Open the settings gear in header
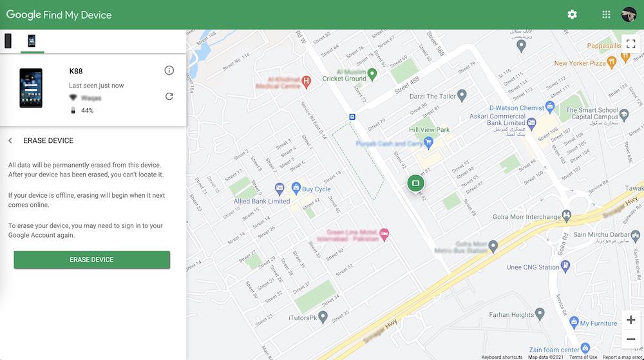 (572, 15)
